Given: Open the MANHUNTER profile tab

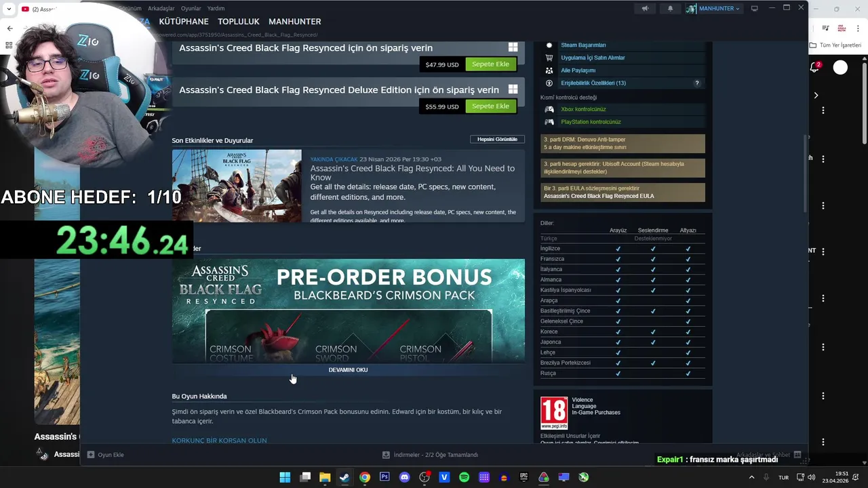Looking at the screenshot, I should tap(295, 22).
